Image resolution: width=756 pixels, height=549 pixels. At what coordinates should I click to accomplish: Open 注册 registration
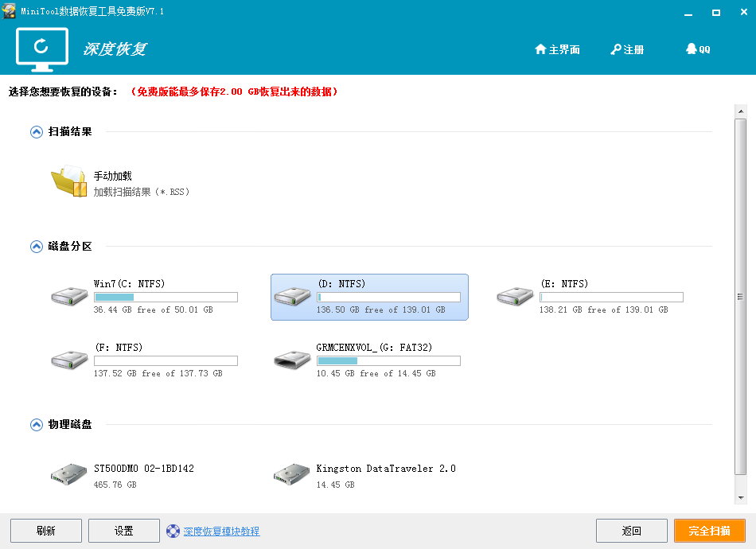(x=627, y=49)
